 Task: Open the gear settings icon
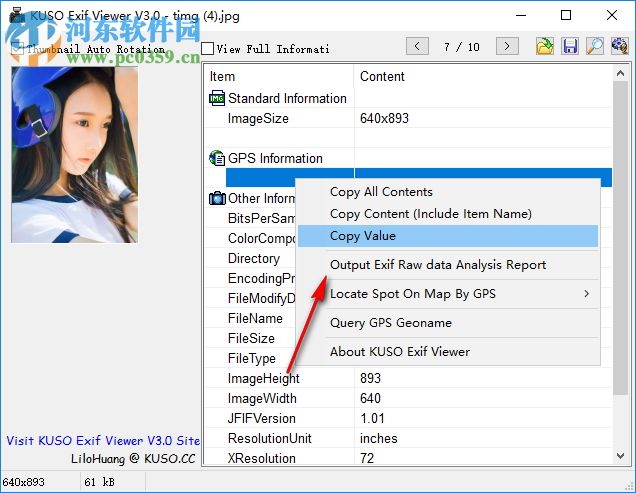pyautogui.click(x=620, y=46)
